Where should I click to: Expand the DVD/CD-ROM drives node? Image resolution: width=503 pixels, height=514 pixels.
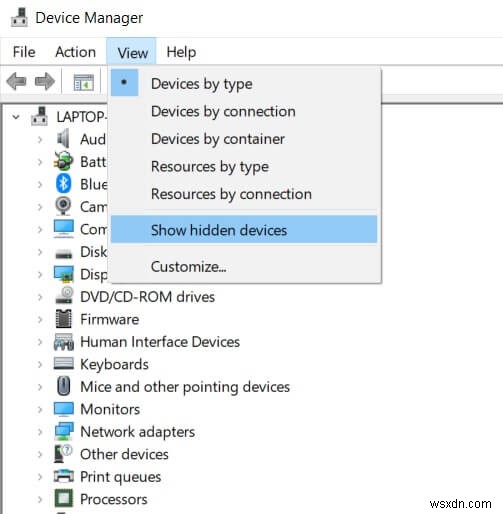click(x=40, y=297)
